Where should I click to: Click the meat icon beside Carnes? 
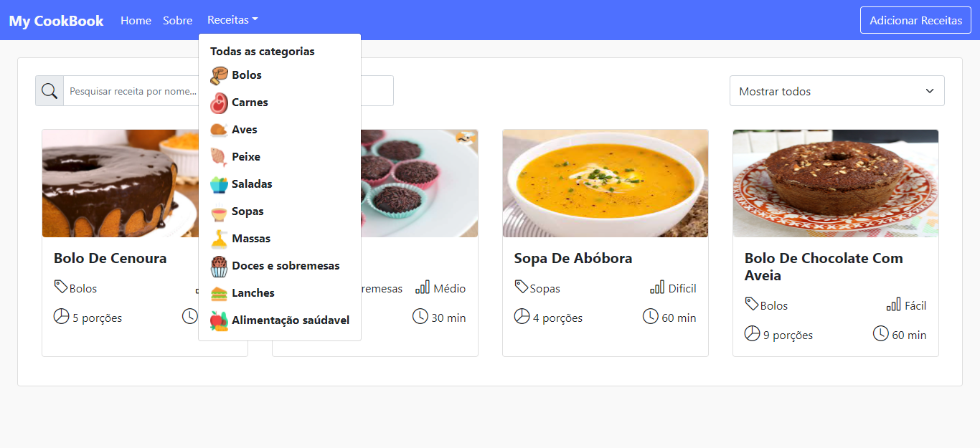(219, 103)
